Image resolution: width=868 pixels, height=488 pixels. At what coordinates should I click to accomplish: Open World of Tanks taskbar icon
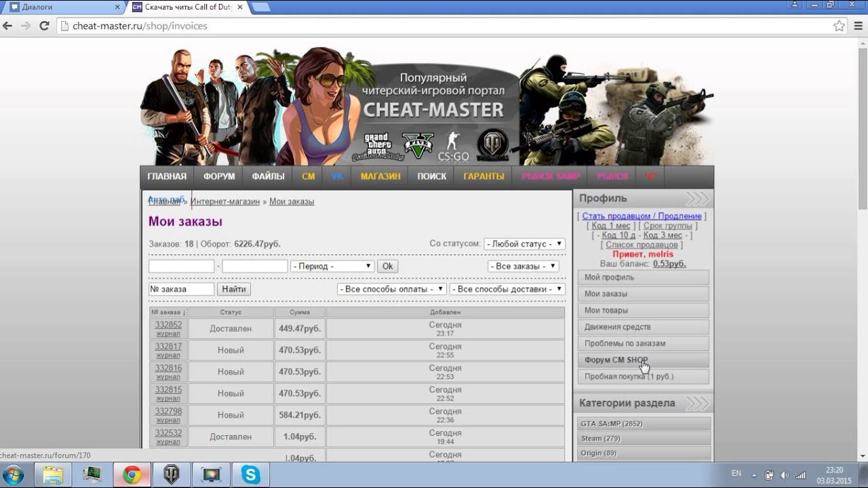(172, 474)
